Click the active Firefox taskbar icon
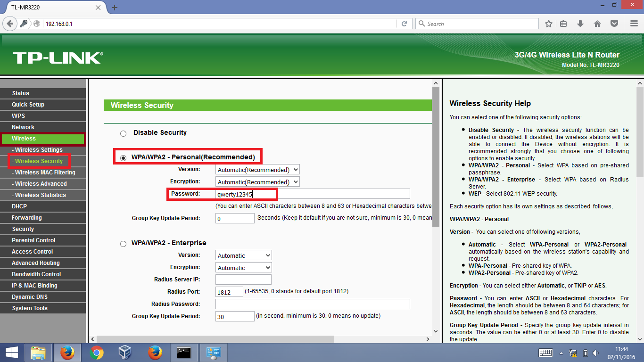 [67, 353]
